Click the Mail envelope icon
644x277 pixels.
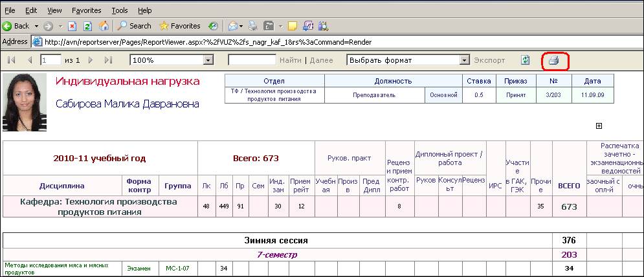[233, 26]
